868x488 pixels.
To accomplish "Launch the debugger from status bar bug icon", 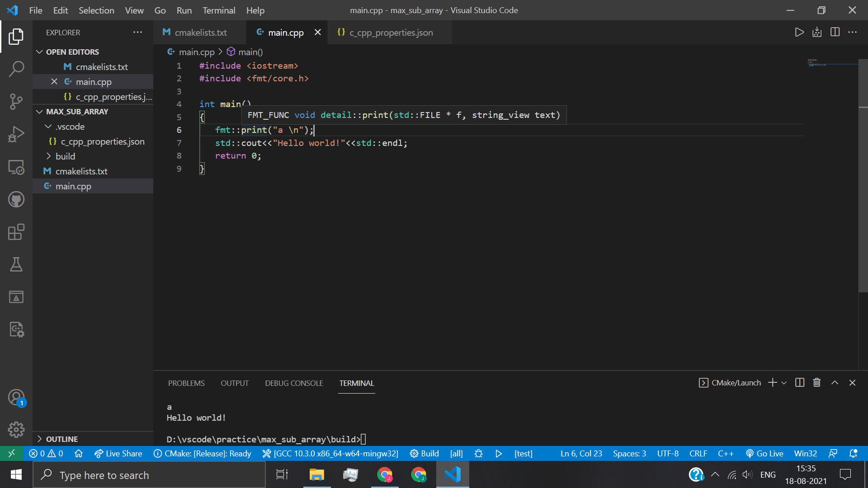I will (479, 453).
